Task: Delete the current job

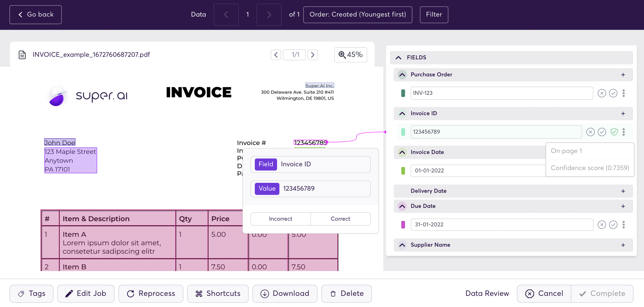Action: pos(347,294)
